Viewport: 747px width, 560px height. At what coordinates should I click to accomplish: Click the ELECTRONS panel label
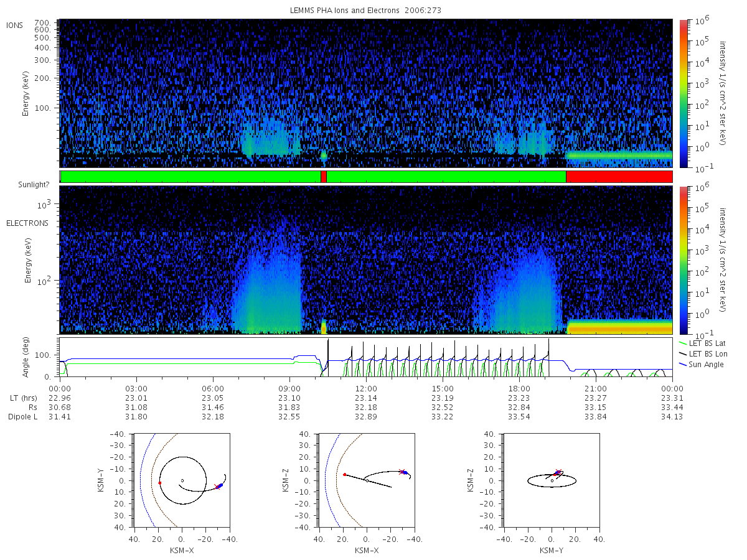pyautogui.click(x=27, y=223)
